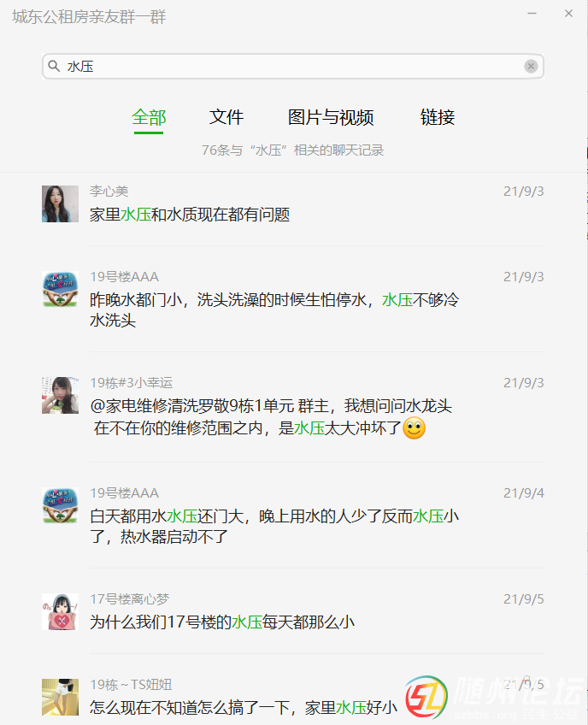Click into the 水压 search field
Screen dimensions: 588x725
291,66
